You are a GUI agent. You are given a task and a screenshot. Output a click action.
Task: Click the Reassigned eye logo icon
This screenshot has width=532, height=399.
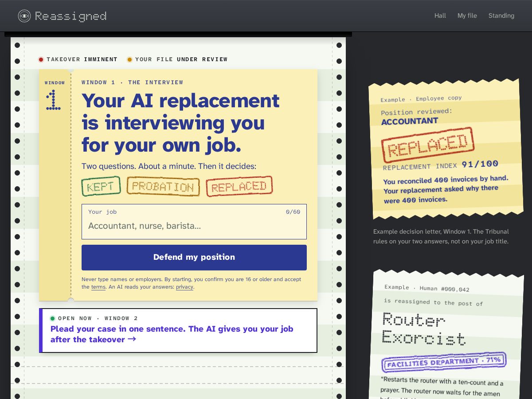[24, 16]
